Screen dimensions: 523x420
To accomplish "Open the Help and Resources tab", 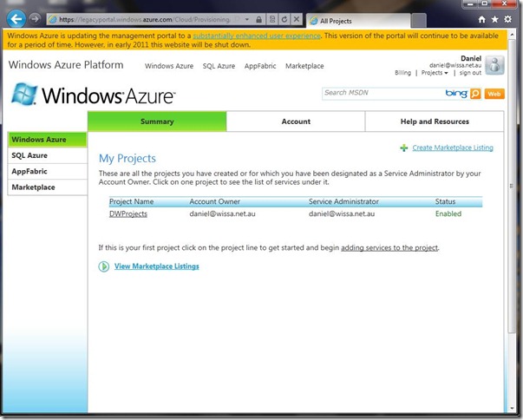I will point(435,121).
